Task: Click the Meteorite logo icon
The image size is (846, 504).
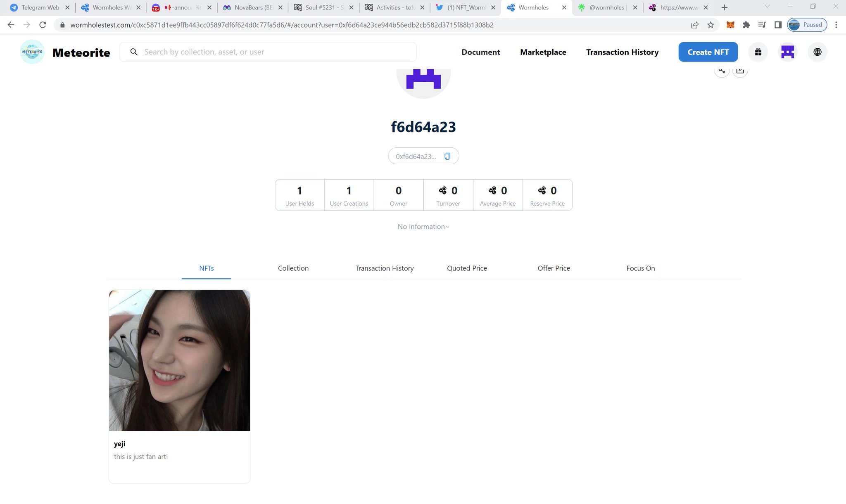Action: pyautogui.click(x=32, y=52)
